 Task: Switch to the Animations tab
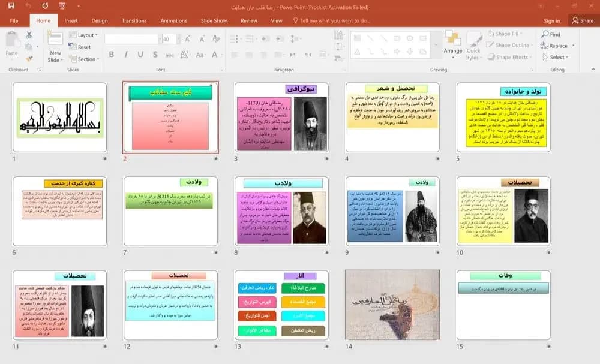point(174,20)
